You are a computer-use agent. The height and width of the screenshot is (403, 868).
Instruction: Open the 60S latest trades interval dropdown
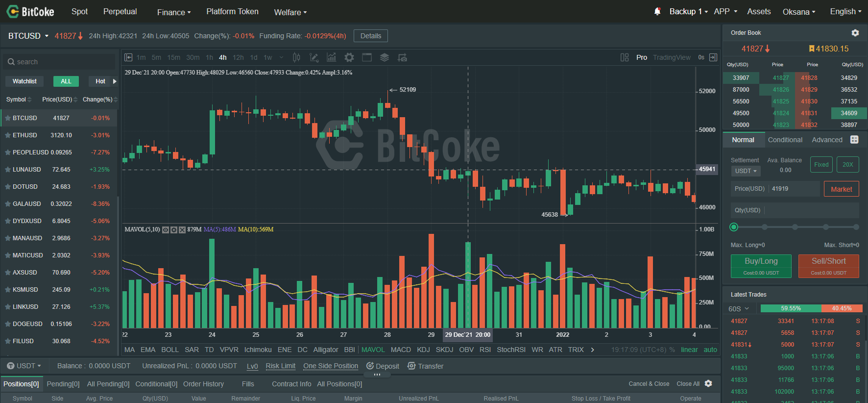click(739, 309)
